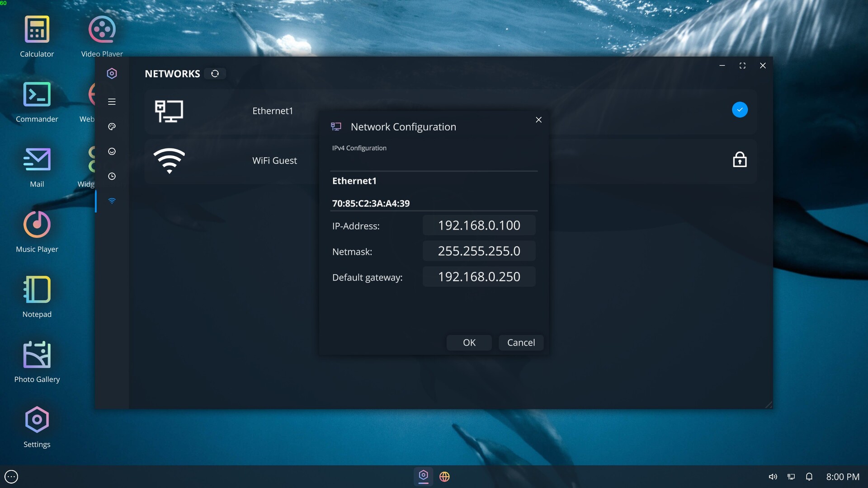This screenshot has height=488, width=868.
Task: Select the WiFi Guest network entry
Action: (274, 161)
